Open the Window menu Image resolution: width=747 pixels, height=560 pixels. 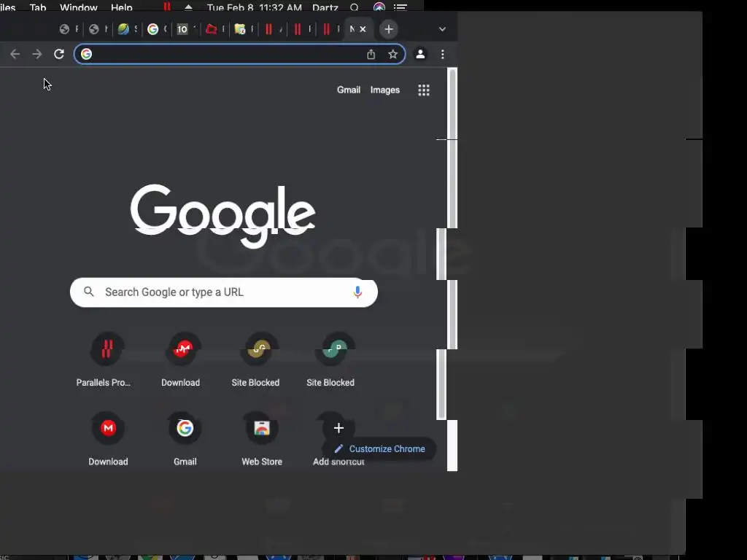tap(79, 7)
